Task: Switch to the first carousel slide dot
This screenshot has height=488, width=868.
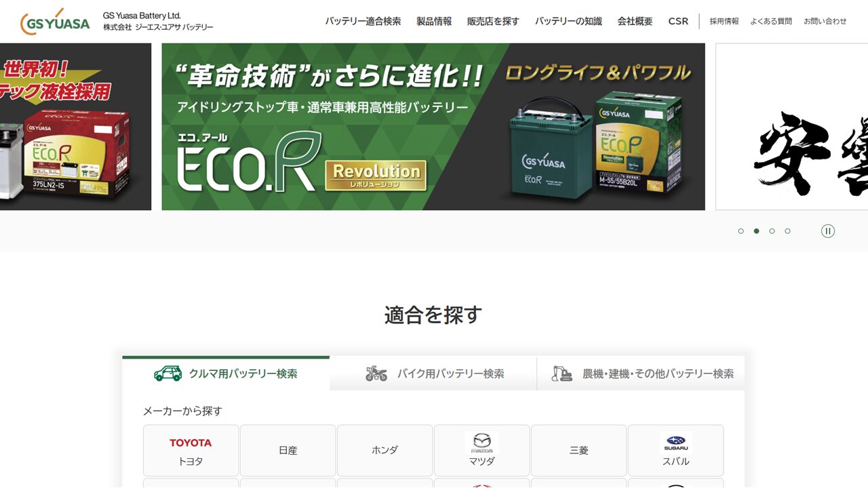Action: (x=741, y=231)
